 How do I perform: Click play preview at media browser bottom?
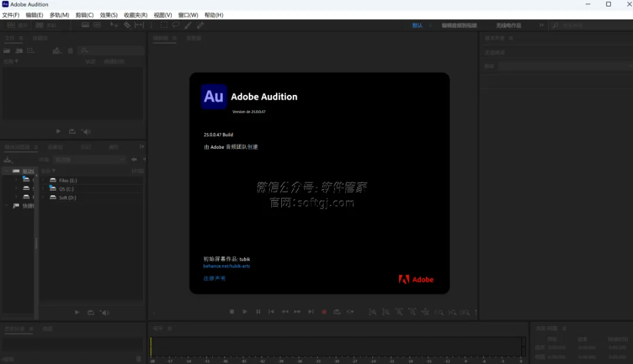click(77, 312)
